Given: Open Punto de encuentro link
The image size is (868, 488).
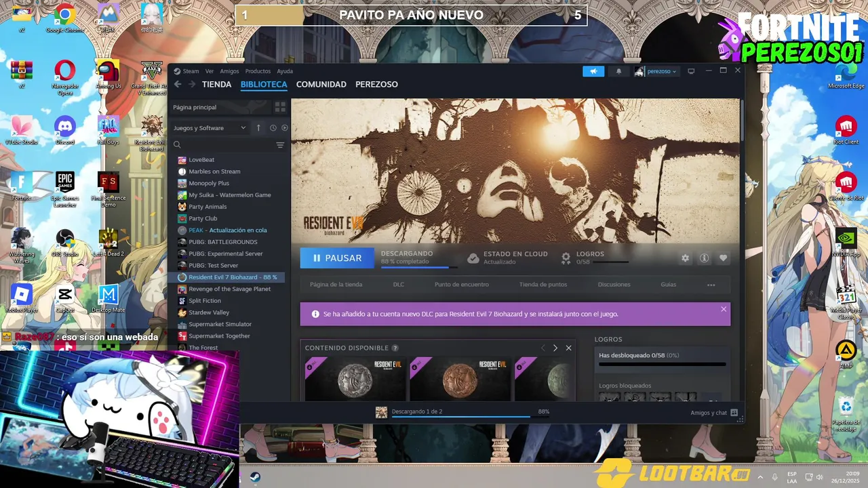Looking at the screenshot, I should [x=462, y=285].
